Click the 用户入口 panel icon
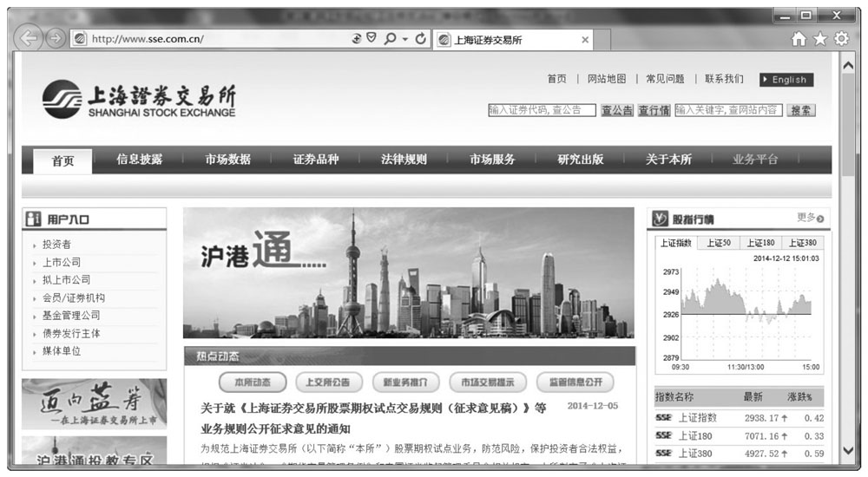The height and width of the screenshot is (477, 868). click(33, 219)
